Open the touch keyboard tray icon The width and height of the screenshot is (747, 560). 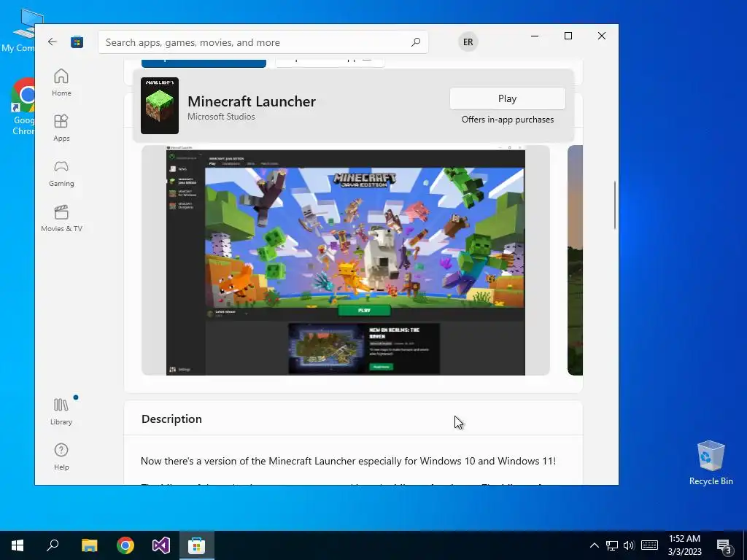649,545
